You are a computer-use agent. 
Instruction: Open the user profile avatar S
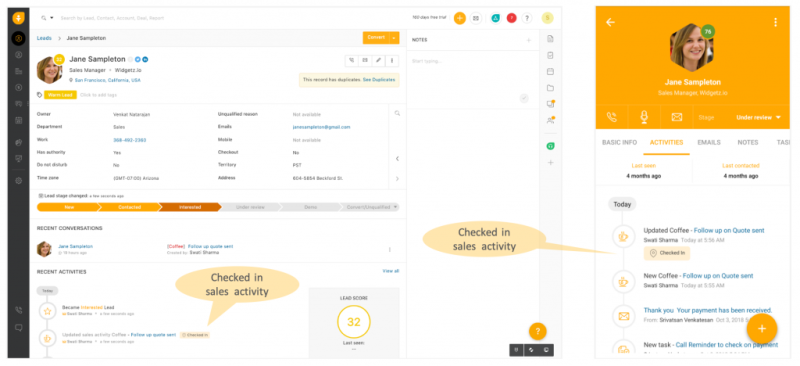coord(547,18)
